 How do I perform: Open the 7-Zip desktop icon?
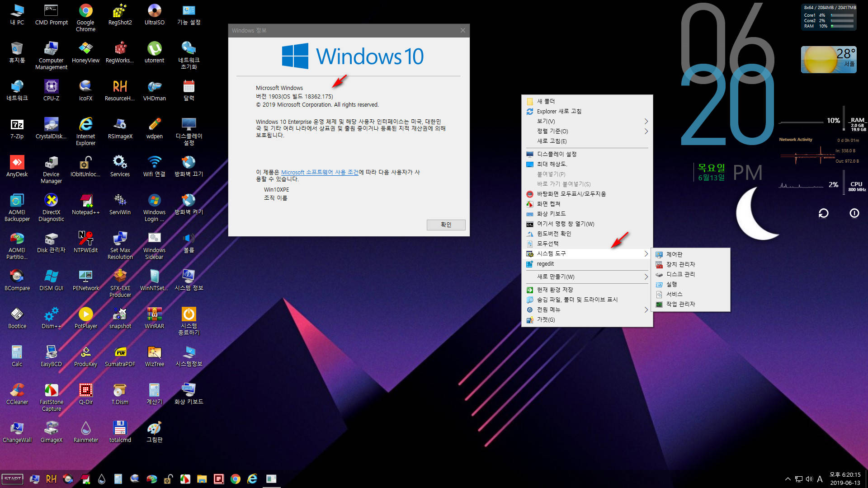[17, 128]
